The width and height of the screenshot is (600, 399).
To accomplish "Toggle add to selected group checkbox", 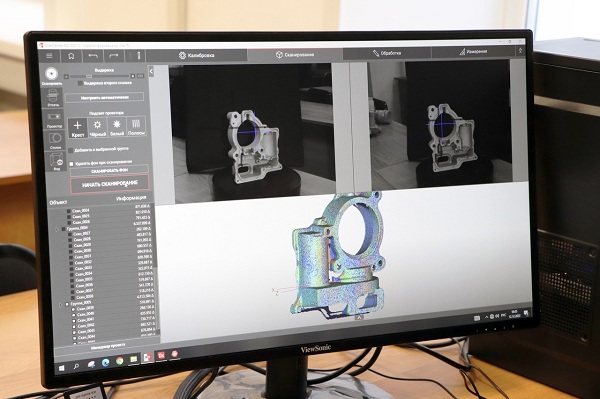I will click(71, 150).
